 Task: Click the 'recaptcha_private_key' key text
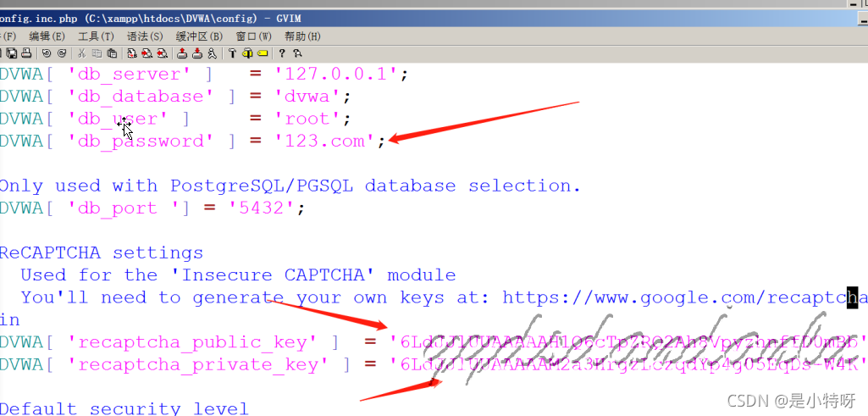click(x=198, y=365)
